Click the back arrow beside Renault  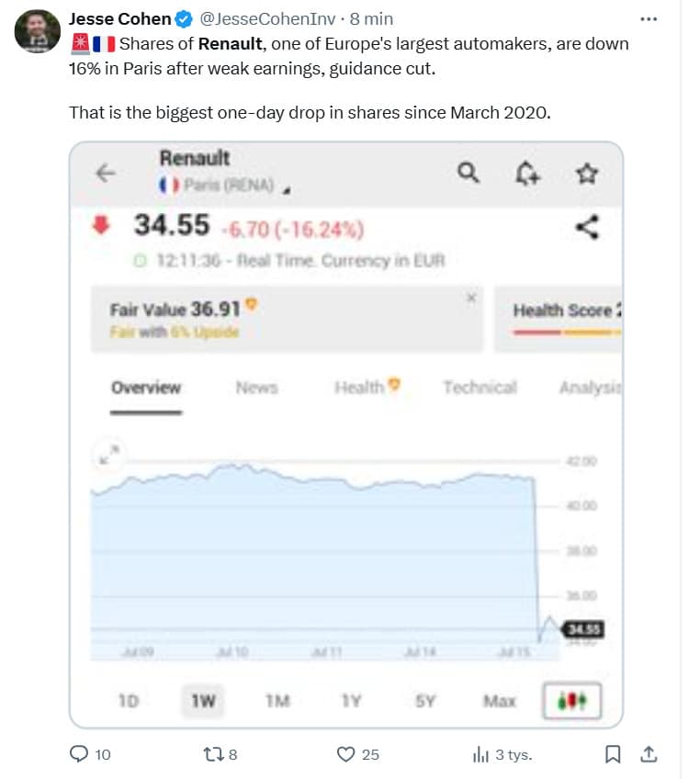tap(106, 173)
